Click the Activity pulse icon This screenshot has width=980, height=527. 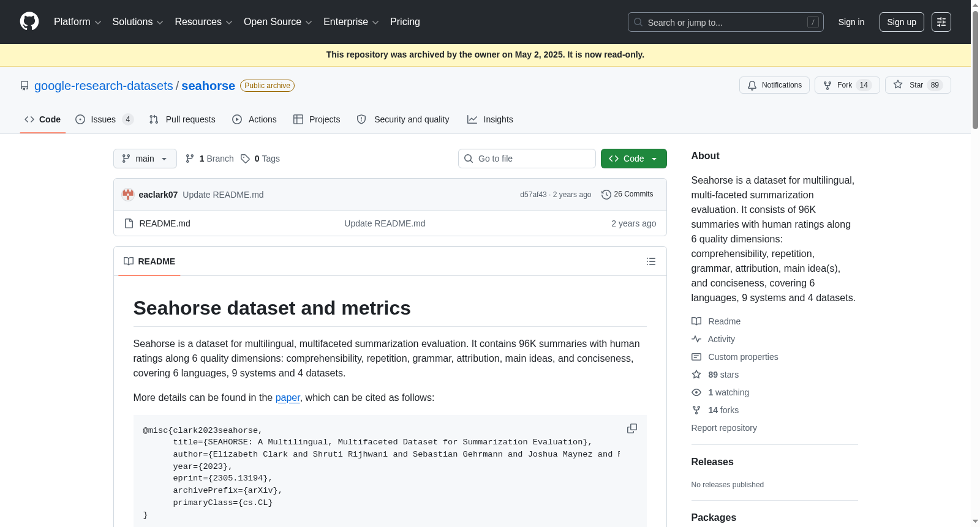[696, 339]
